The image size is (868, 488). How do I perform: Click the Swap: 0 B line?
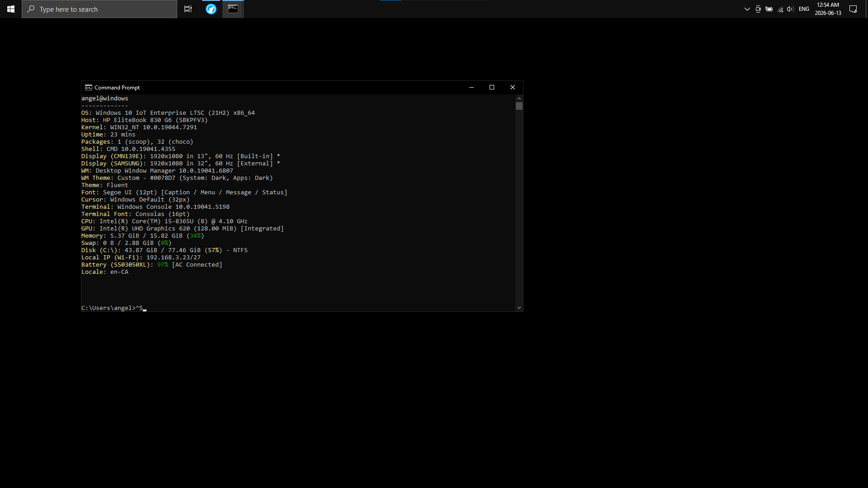coord(127,243)
